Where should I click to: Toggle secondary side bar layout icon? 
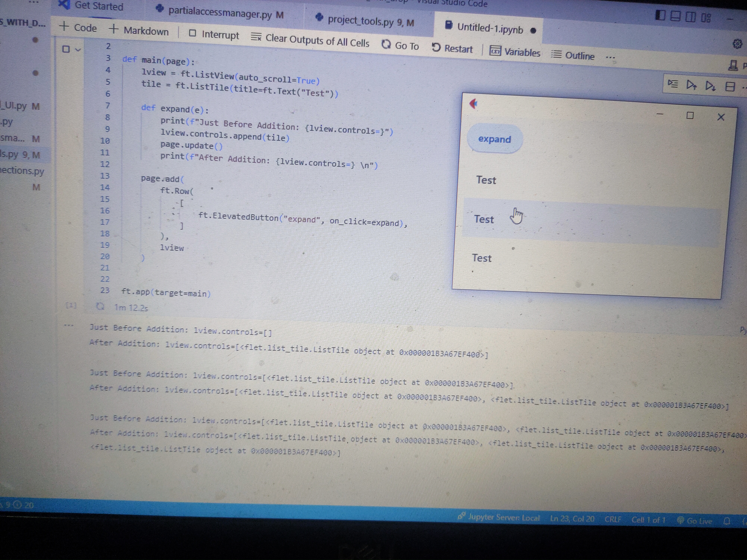click(x=691, y=17)
